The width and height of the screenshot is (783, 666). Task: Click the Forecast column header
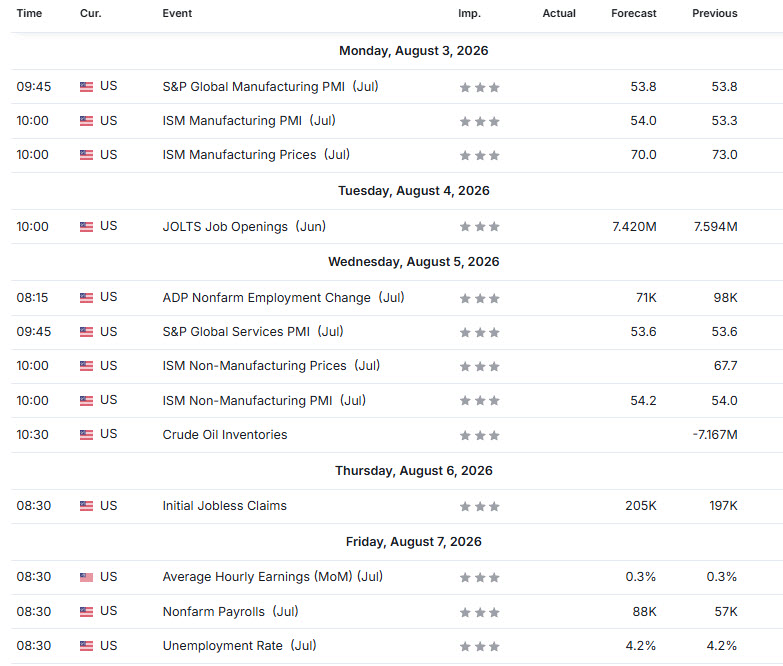[634, 13]
